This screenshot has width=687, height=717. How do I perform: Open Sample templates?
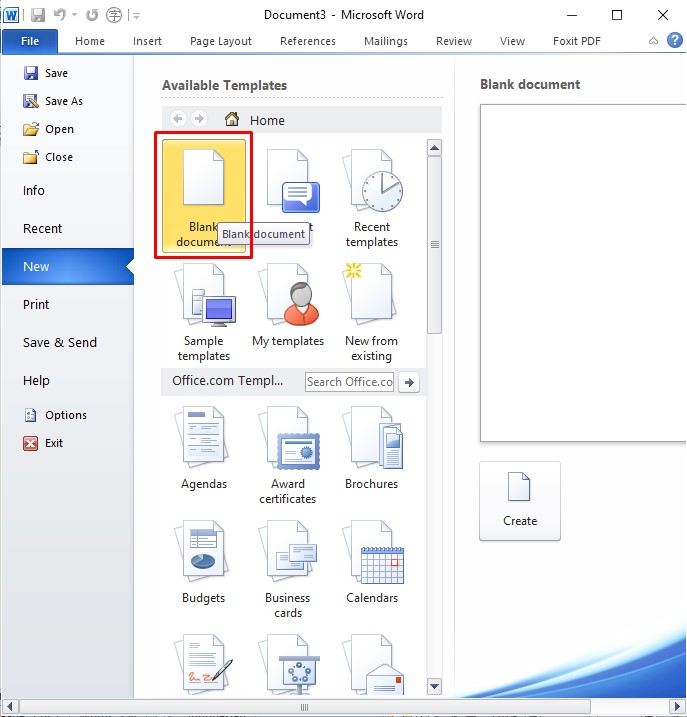pos(204,312)
